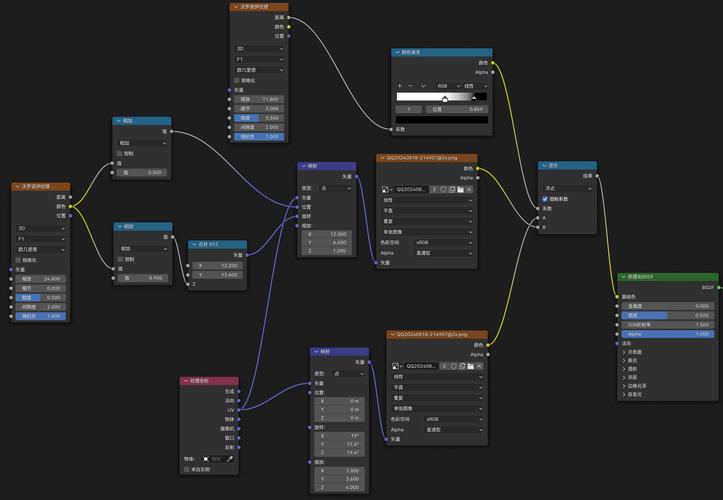Collapse Voronoi node with scale 24.800
The height and width of the screenshot is (500, 723).
coord(18,186)
